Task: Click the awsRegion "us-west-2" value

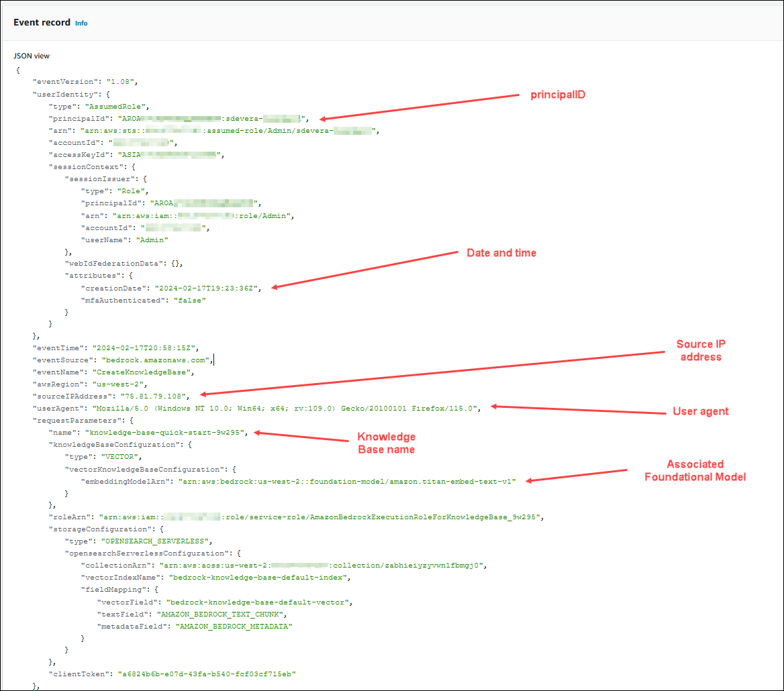Action: [x=118, y=384]
